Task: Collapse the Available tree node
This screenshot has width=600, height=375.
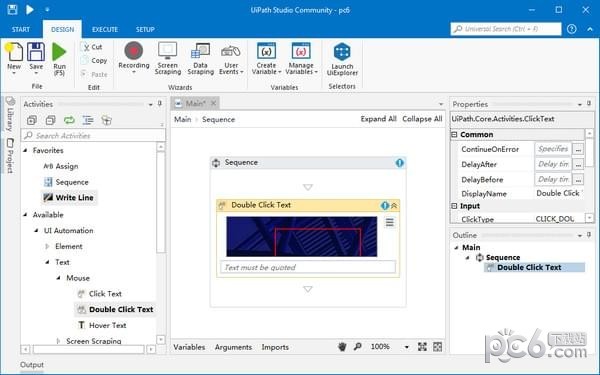Action: (25, 215)
